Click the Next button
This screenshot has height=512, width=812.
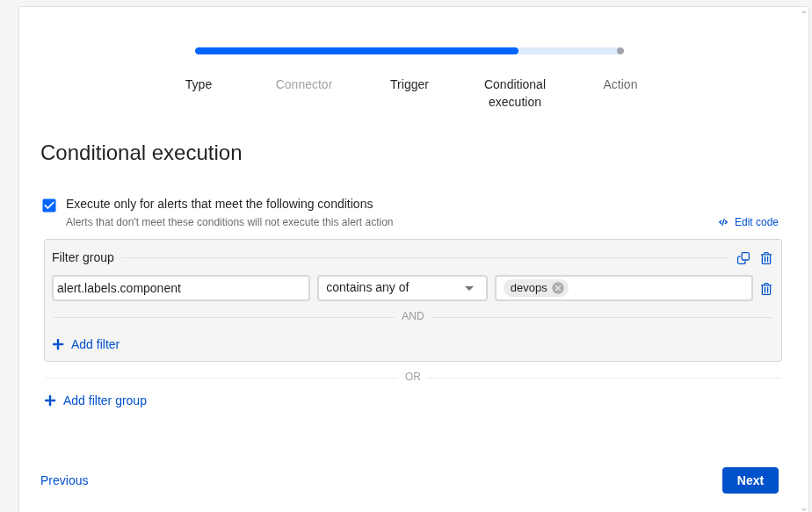[750, 480]
